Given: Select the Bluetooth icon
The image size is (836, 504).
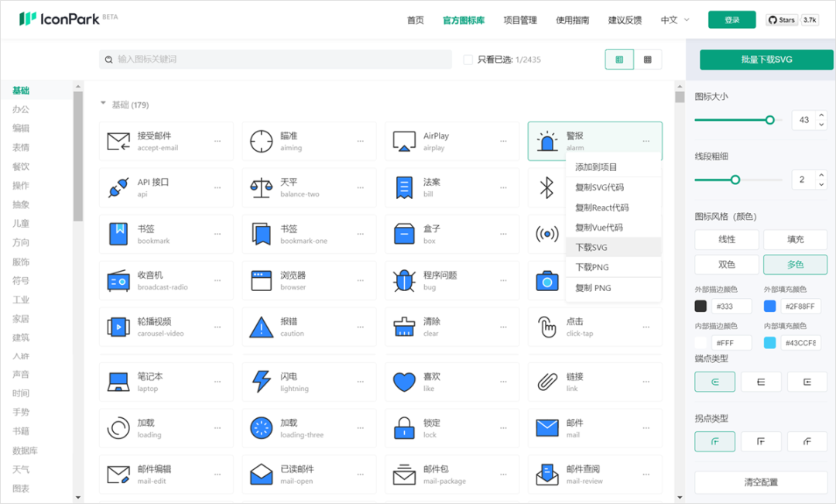Looking at the screenshot, I should tap(547, 187).
